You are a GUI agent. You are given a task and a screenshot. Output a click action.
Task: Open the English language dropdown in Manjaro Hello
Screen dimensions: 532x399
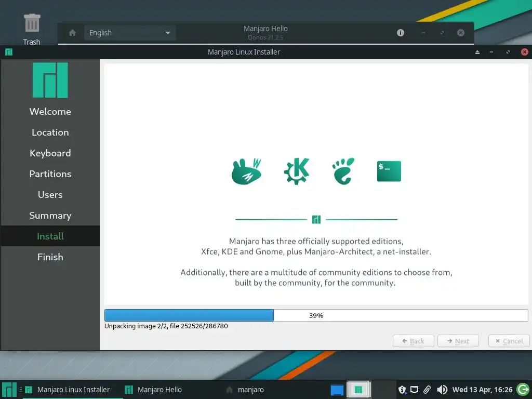pyautogui.click(x=129, y=33)
